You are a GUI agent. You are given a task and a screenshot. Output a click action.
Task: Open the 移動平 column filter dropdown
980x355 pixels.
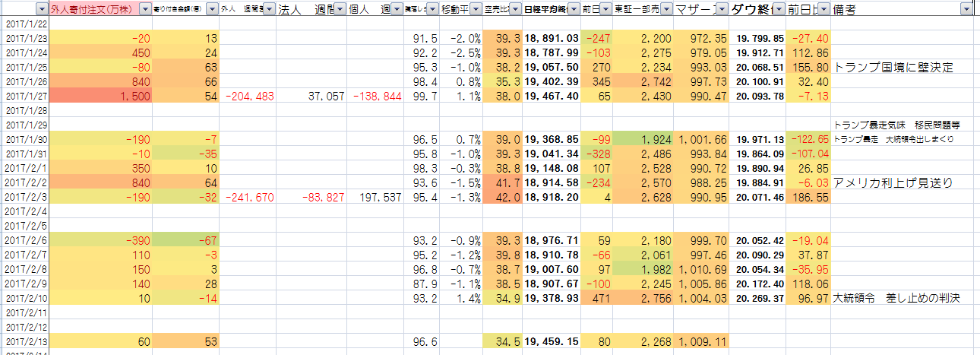(474, 9)
